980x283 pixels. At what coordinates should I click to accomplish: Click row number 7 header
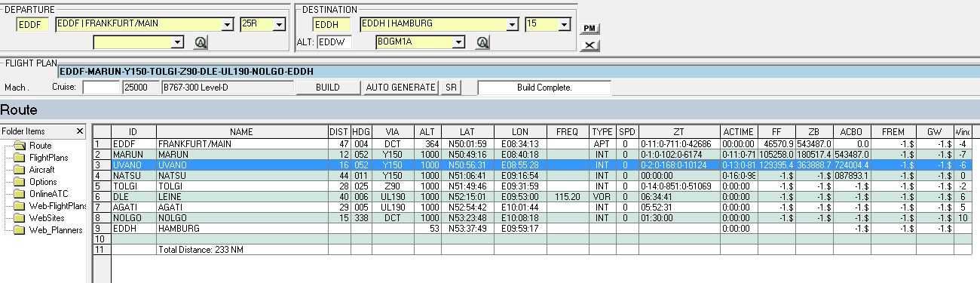tap(101, 207)
